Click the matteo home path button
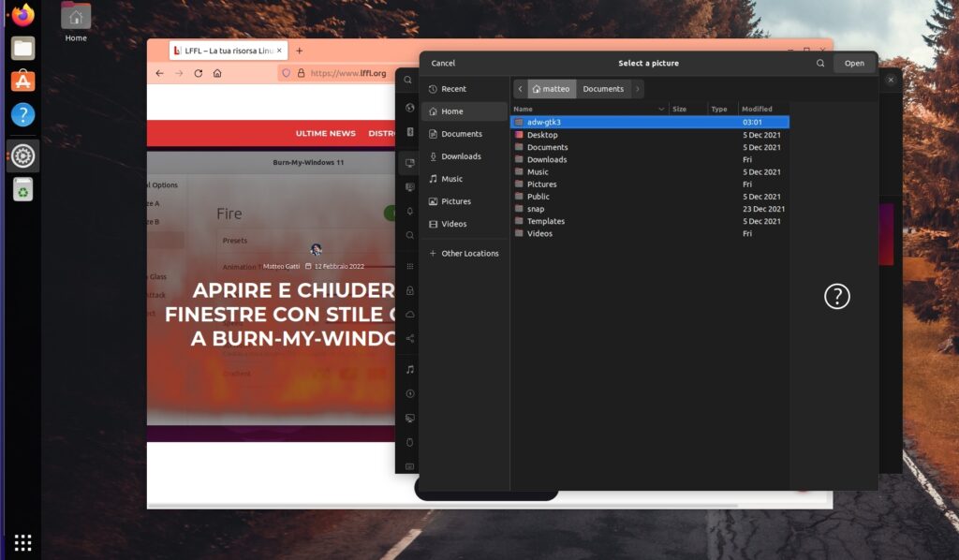Screen dimensions: 959x560 [551, 89]
